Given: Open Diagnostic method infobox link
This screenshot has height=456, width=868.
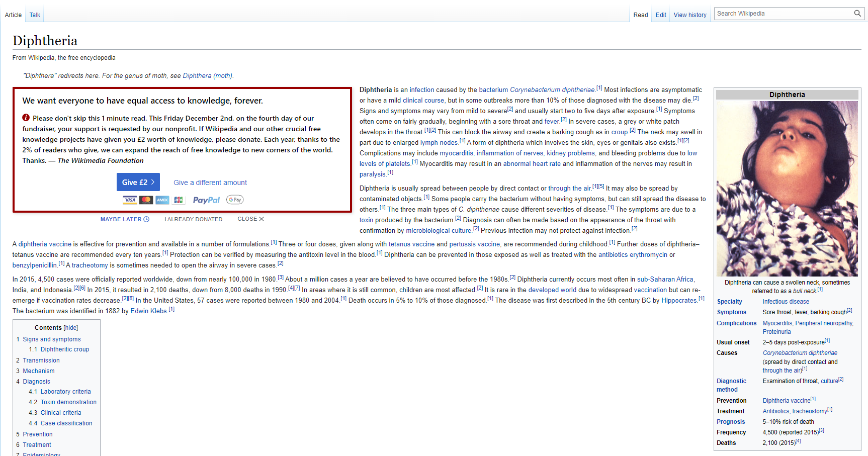Looking at the screenshot, I should tap(731, 385).
